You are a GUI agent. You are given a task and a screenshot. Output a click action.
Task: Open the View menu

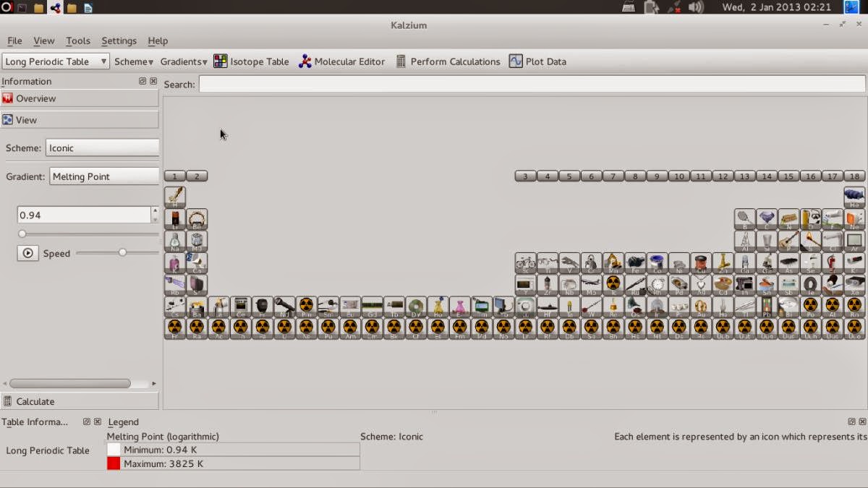pyautogui.click(x=43, y=40)
